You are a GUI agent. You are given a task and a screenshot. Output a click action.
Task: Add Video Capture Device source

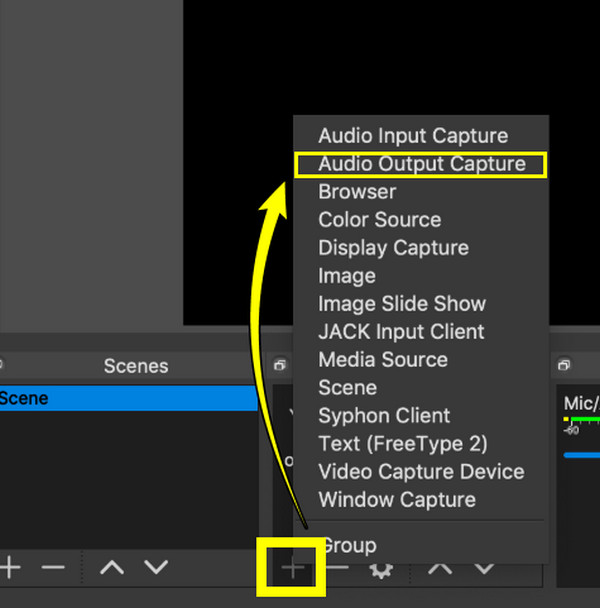(421, 472)
